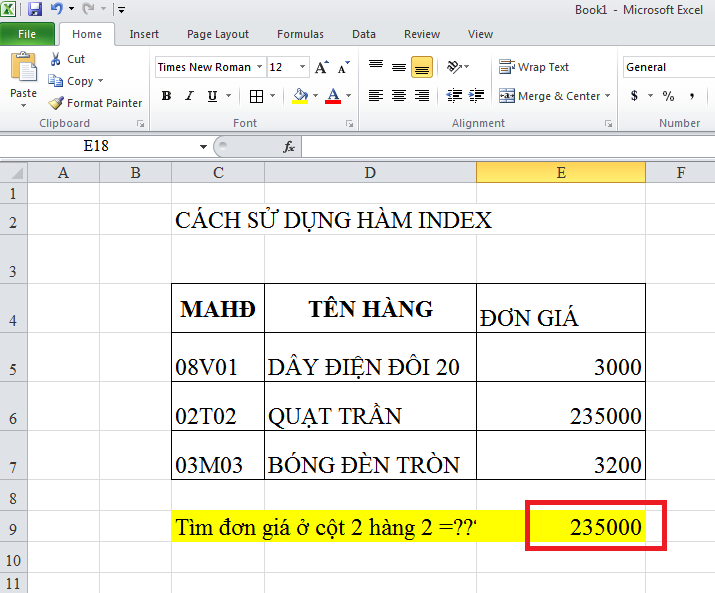
Task: Open the Name Box dropdown arrow
Action: coord(203,146)
